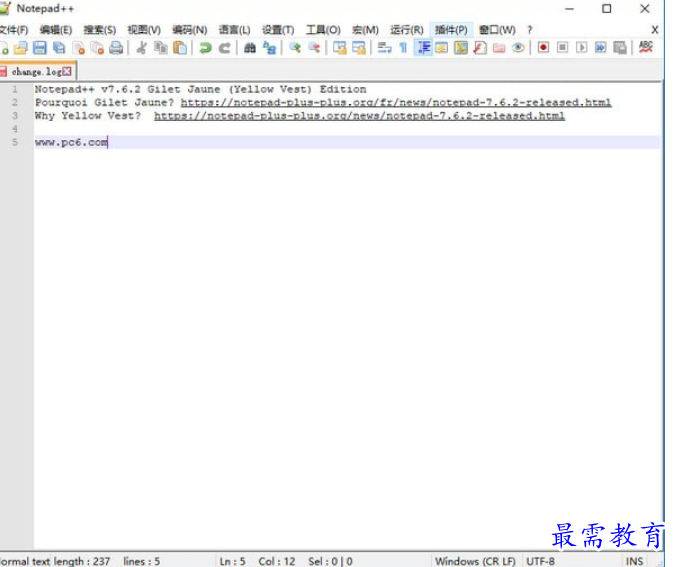Viewport: 673px width, 567px height.
Task: Close the change.log tab with its red X
Action: pyautogui.click(x=67, y=72)
